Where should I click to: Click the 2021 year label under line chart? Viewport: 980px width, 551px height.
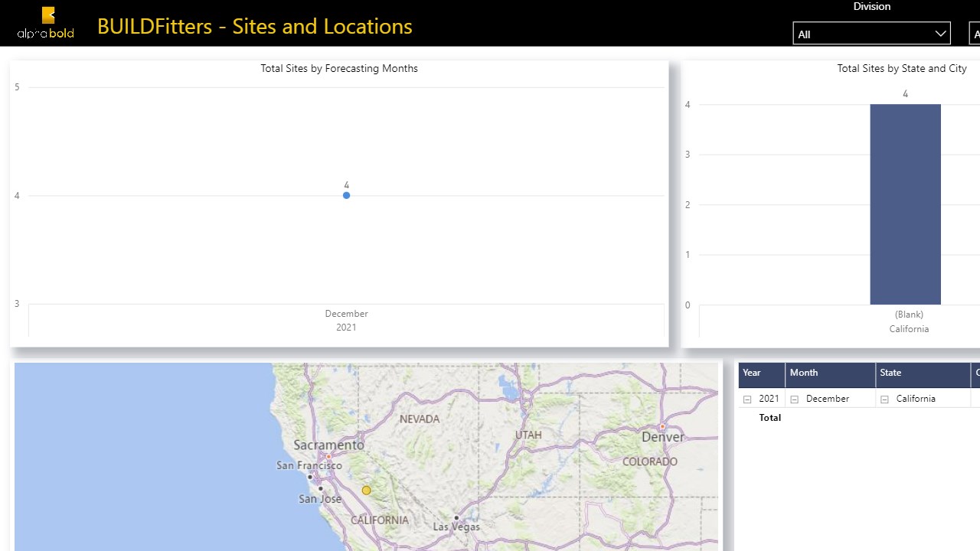point(346,328)
